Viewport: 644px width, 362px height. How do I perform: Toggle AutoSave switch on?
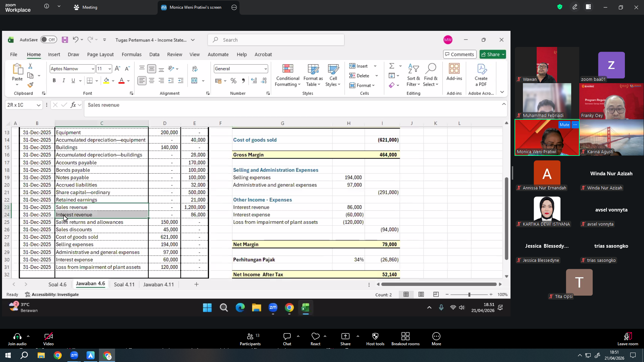[49, 40]
